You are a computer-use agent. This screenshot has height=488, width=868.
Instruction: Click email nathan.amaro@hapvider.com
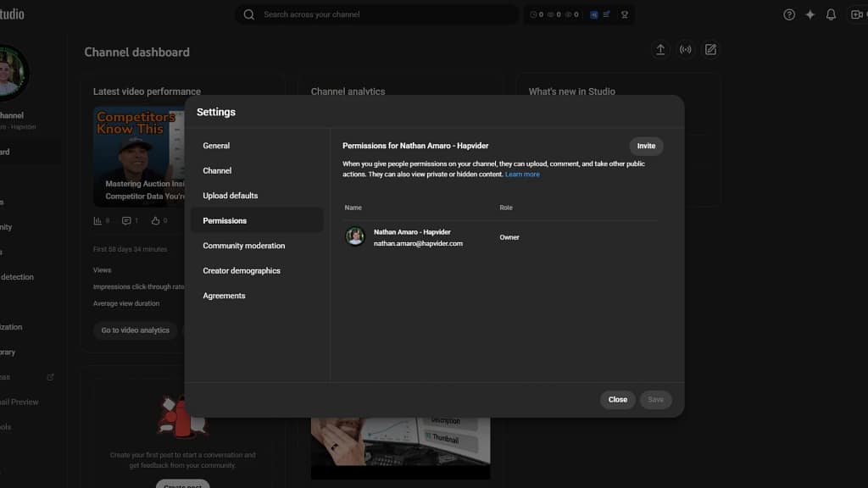[418, 243]
